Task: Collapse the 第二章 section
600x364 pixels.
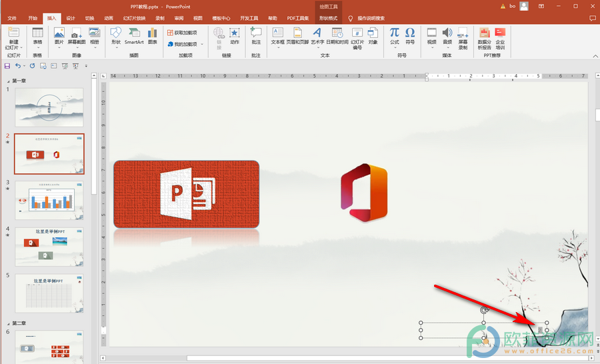Action: (8, 323)
